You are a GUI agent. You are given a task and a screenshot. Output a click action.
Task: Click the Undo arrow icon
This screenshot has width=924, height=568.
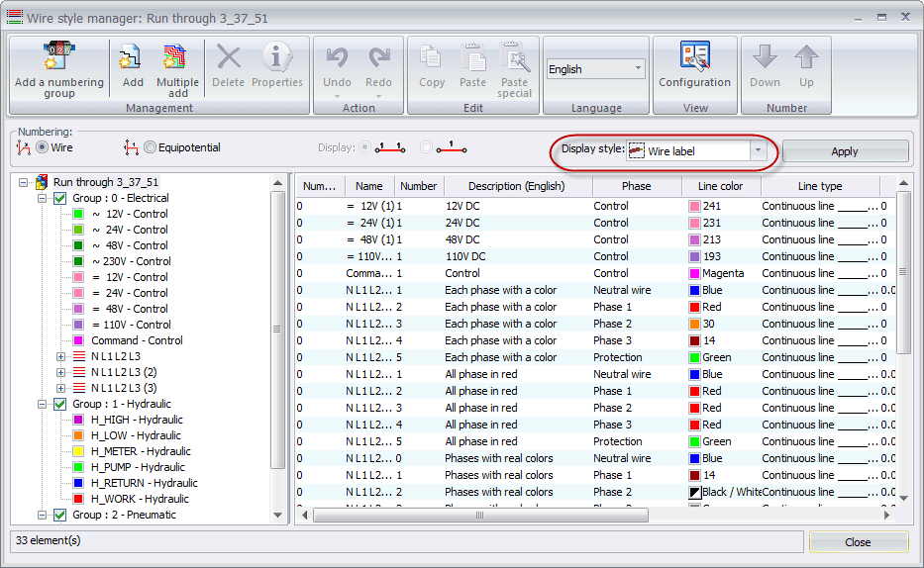337,57
